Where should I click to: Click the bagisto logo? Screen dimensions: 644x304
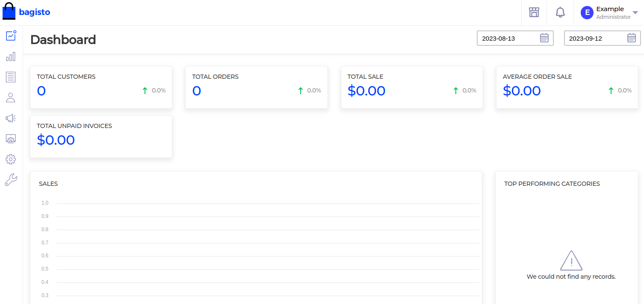click(27, 12)
